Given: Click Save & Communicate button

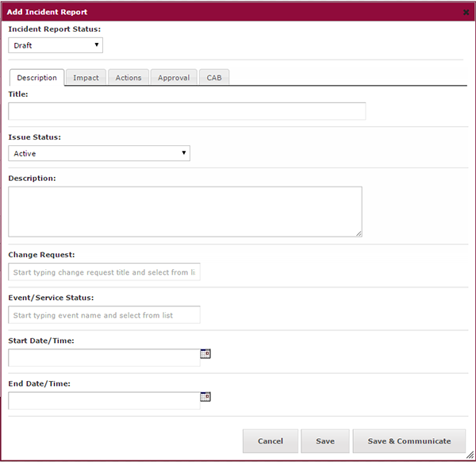Looking at the screenshot, I should tap(409, 441).
